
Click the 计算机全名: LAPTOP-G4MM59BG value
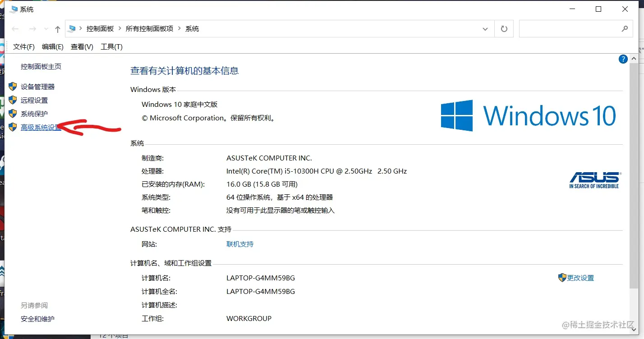(261, 292)
